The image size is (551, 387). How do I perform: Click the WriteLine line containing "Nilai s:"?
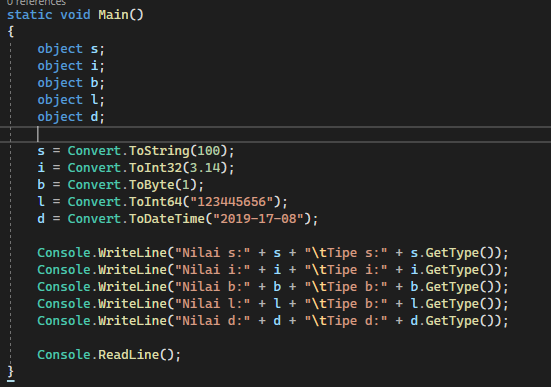pos(273,253)
